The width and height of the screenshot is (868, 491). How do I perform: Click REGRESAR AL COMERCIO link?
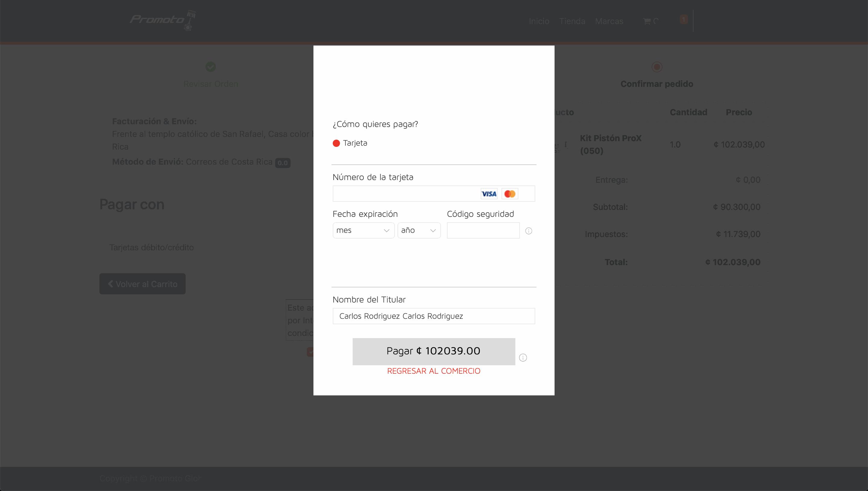pyautogui.click(x=434, y=371)
